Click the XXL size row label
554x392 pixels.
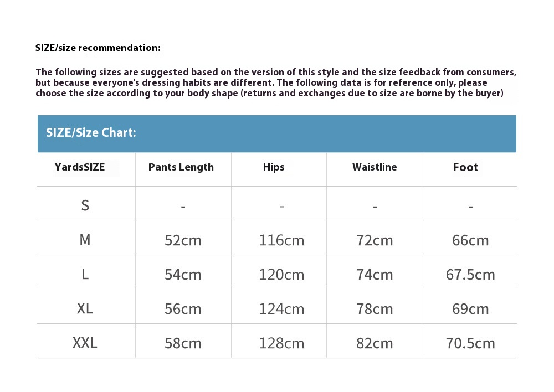pyautogui.click(x=85, y=343)
